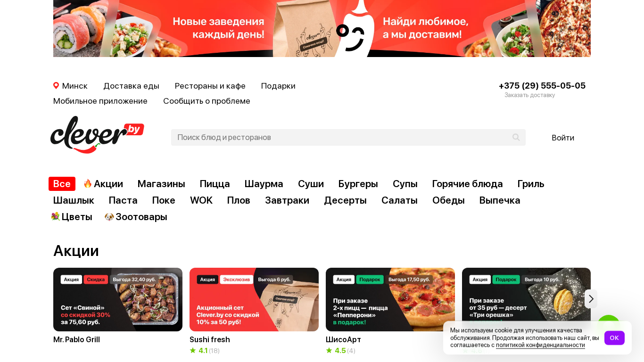Click the Сообщить о проблеме link
Image resolution: width=644 pixels, height=362 pixels.
click(x=206, y=101)
